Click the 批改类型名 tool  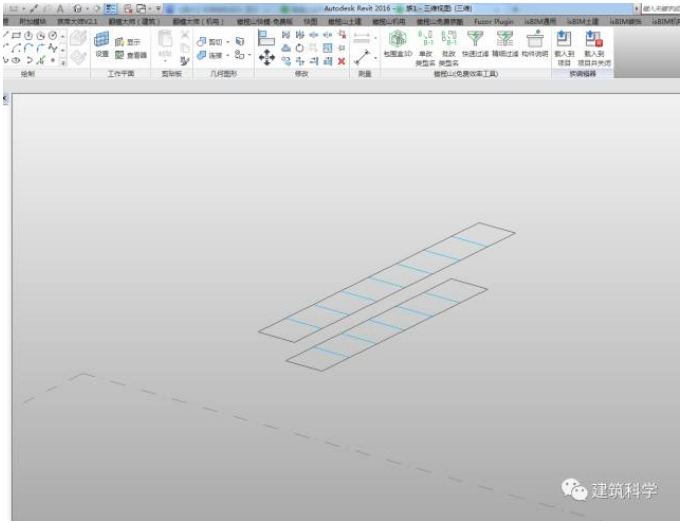click(x=449, y=48)
